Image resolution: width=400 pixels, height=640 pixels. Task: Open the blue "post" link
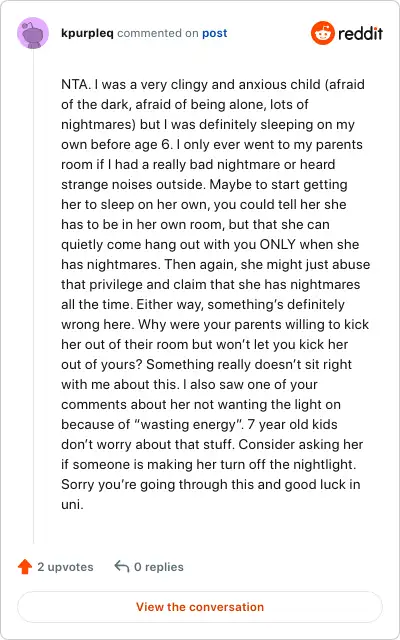pyautogui.click(x=214, y=33)
